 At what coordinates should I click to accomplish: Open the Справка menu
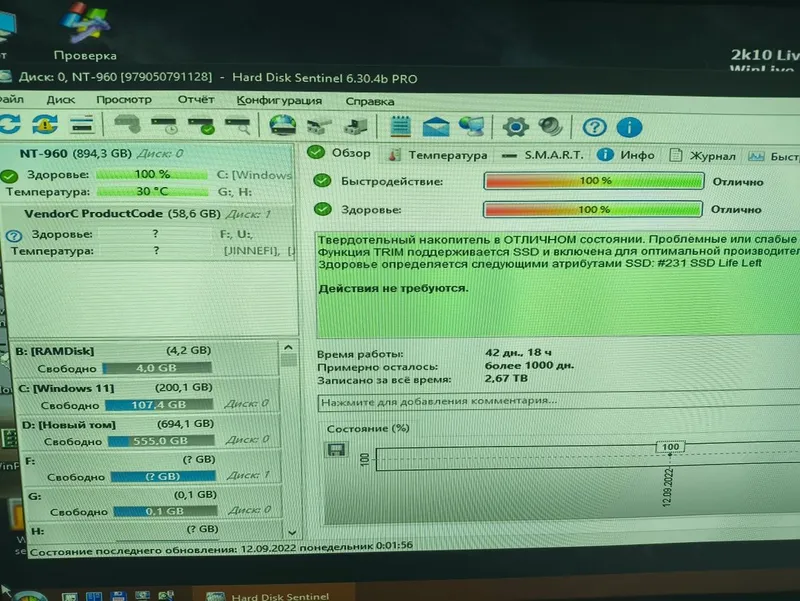(370, 102)
